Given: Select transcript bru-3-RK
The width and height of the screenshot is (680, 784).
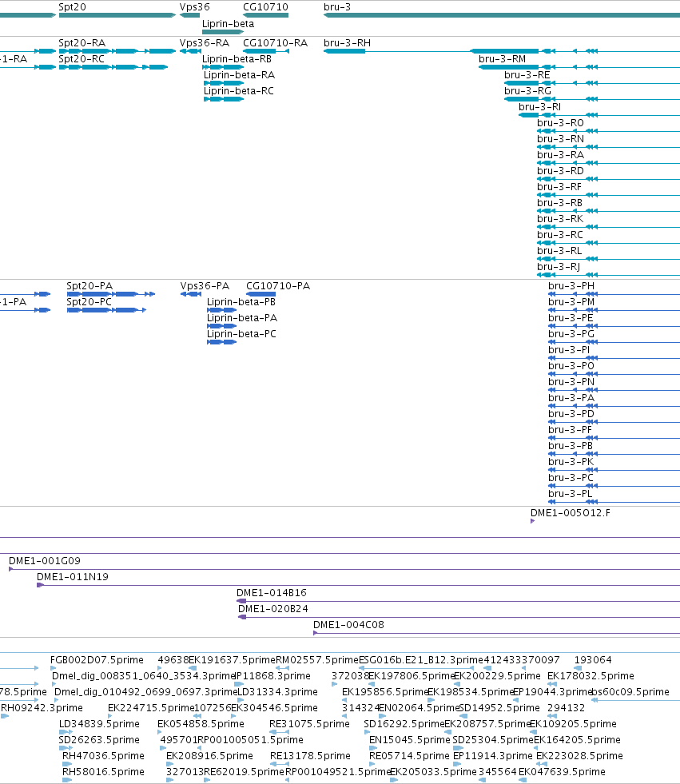Looking at the screenshot, I should point(609,227).
